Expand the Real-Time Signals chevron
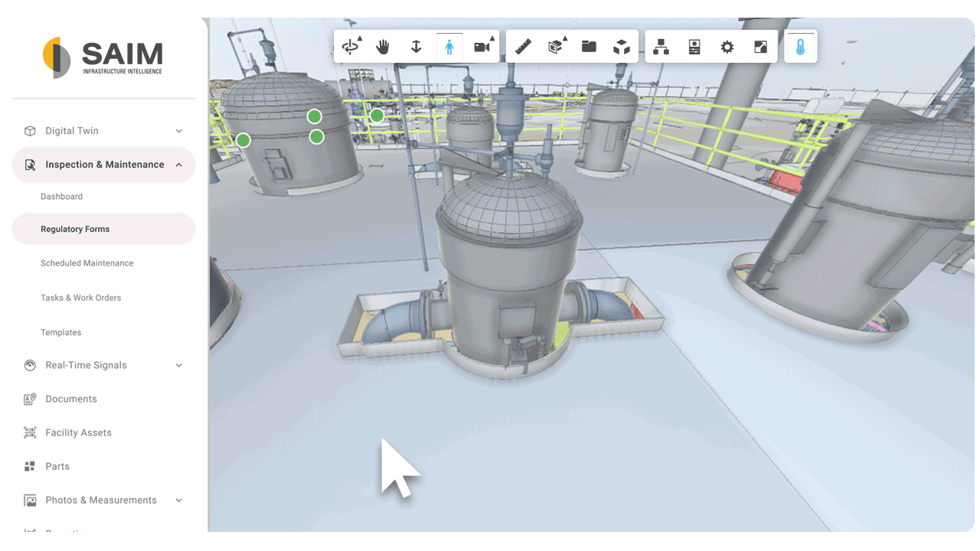The height and width of the screenshot is (551, 980). pyautogui.click(x=179, y=365)
